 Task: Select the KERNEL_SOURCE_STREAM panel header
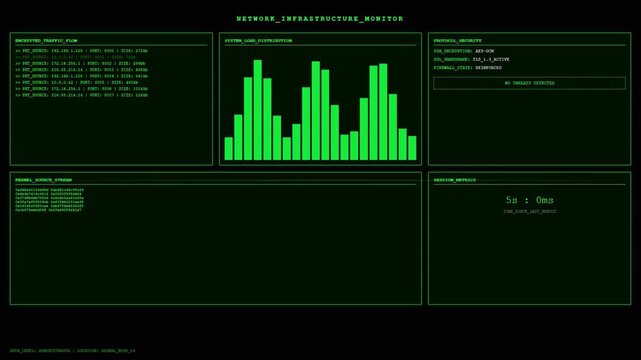(43, 180)
